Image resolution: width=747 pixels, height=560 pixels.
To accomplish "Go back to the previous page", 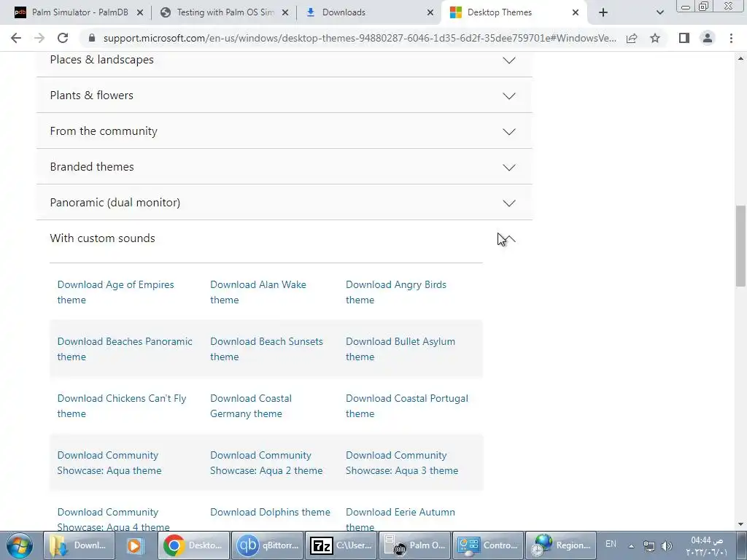I will pos(16,38).
